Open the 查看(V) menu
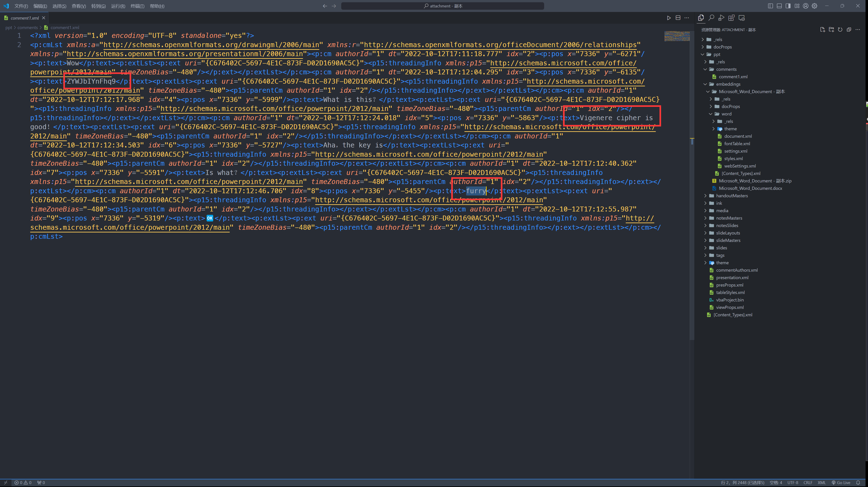Viewport: 868px width, 487px height. point(78,6)
